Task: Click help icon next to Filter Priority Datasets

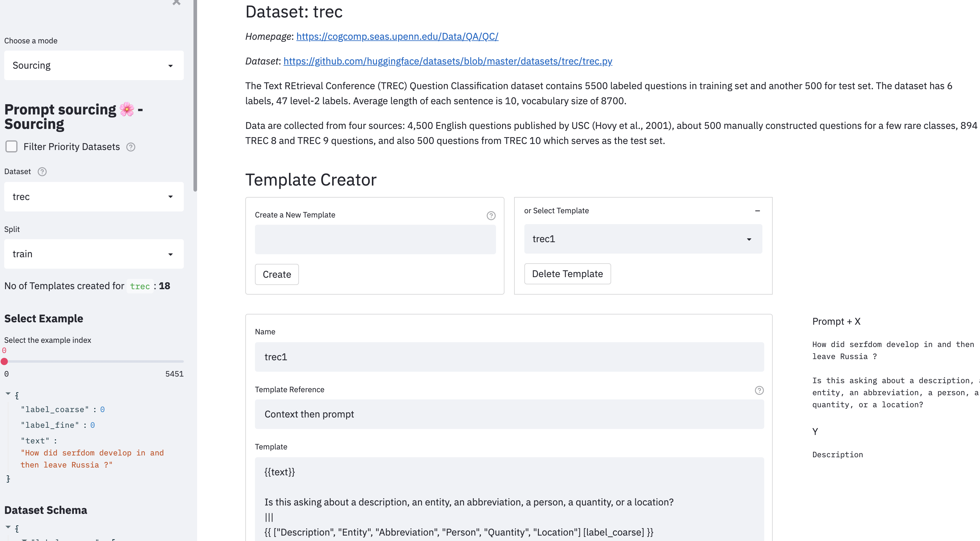Action: [x=130, y=147]
